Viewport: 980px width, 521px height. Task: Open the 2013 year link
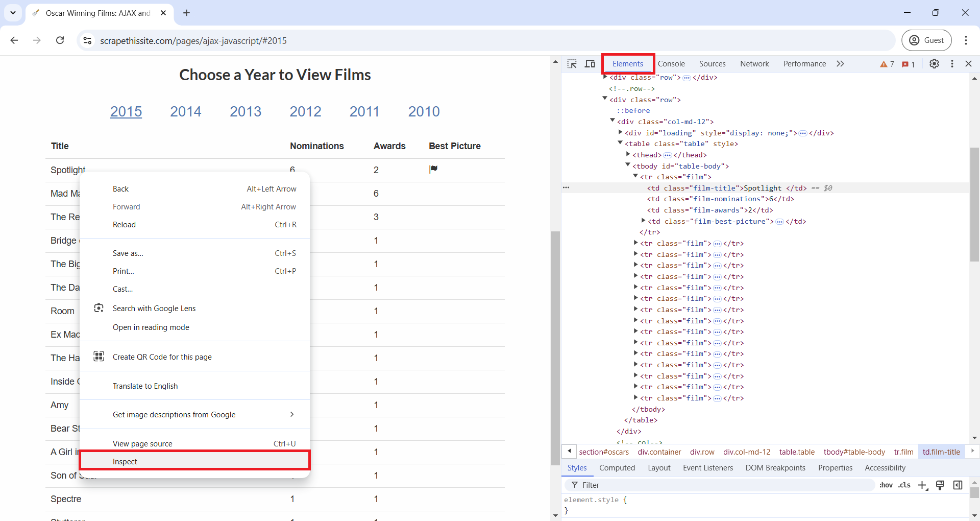(246, 111)
